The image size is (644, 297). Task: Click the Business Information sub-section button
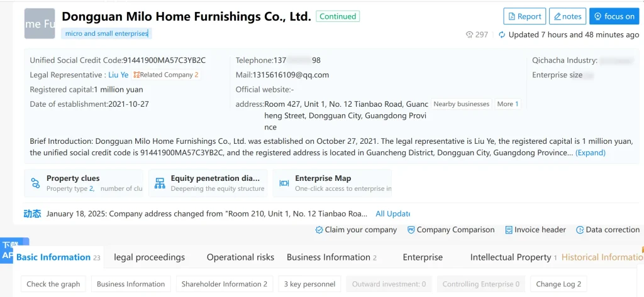[131, 284]
